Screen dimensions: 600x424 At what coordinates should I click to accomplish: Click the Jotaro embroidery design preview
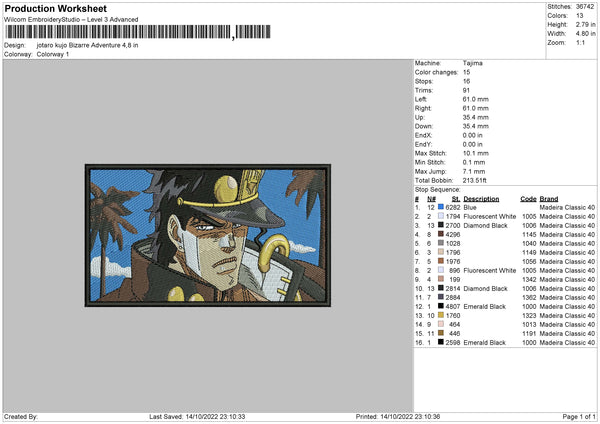(x=208, y=235)
